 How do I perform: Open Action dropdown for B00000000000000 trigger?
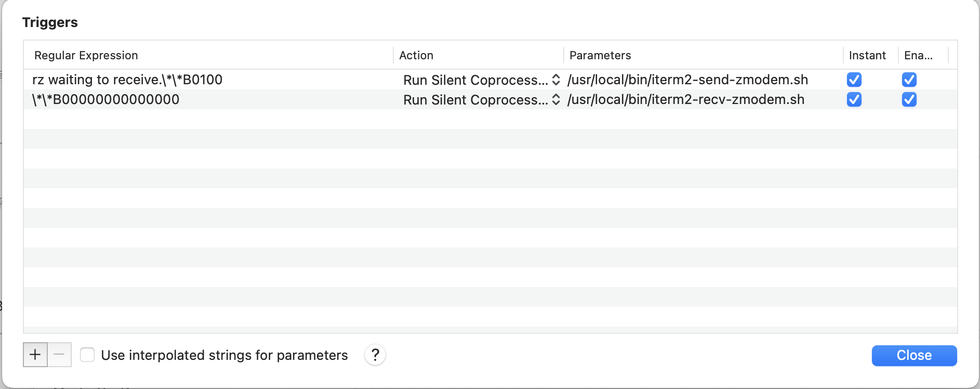coord(481,100)
